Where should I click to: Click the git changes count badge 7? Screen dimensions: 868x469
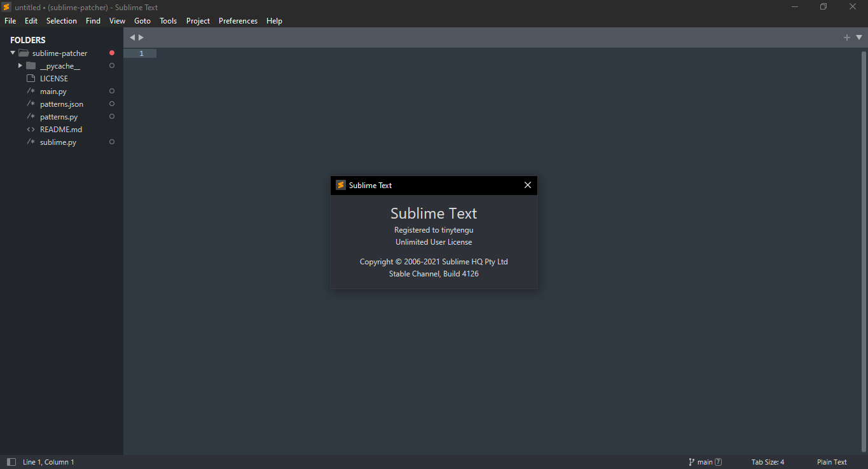pyautogui.click(x=719, y=462)
